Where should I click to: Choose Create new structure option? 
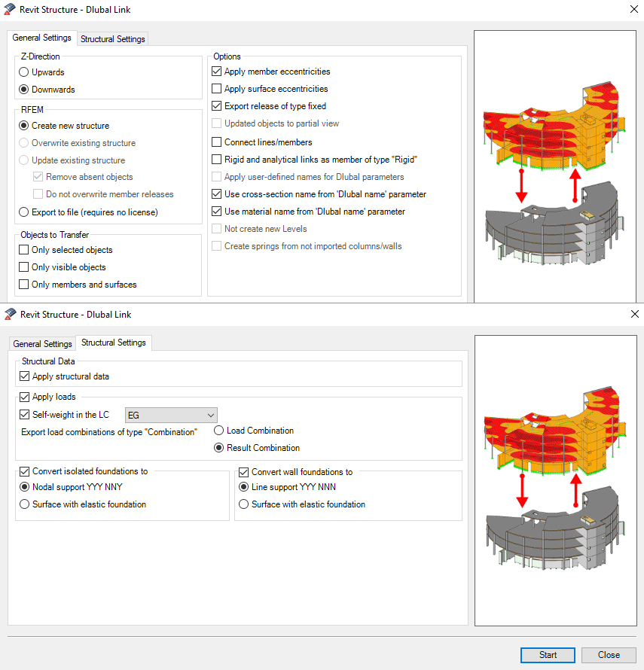coord(24,126)
